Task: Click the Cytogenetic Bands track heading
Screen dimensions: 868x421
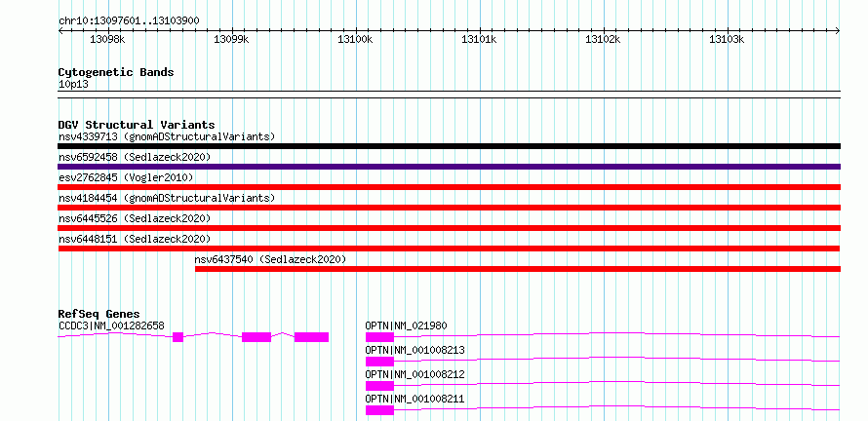Action: coord(116,72)
